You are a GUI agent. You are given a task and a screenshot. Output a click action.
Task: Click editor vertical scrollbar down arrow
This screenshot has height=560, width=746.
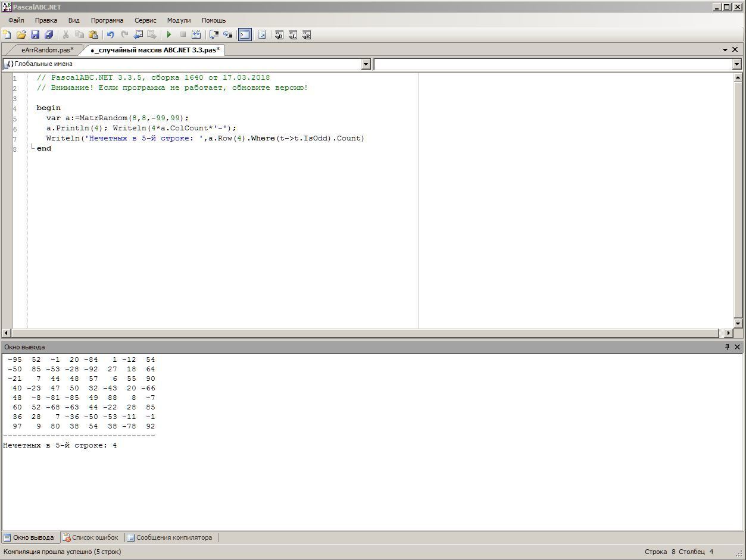[x=738, y=323]
